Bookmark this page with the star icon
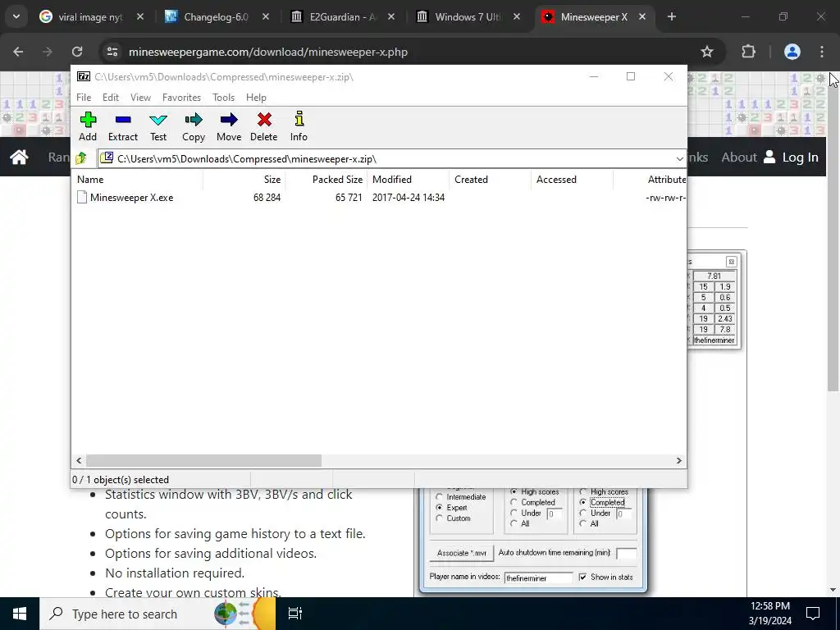 click(707, 52)
